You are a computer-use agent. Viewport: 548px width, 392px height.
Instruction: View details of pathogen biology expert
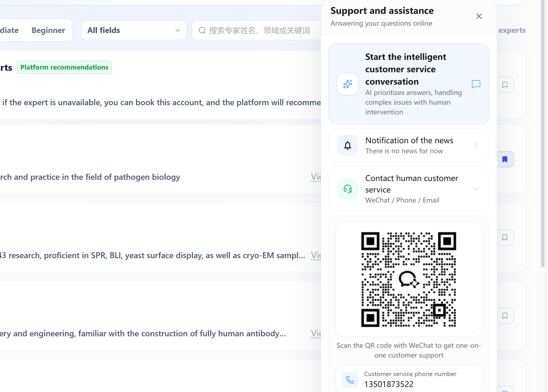316,177
